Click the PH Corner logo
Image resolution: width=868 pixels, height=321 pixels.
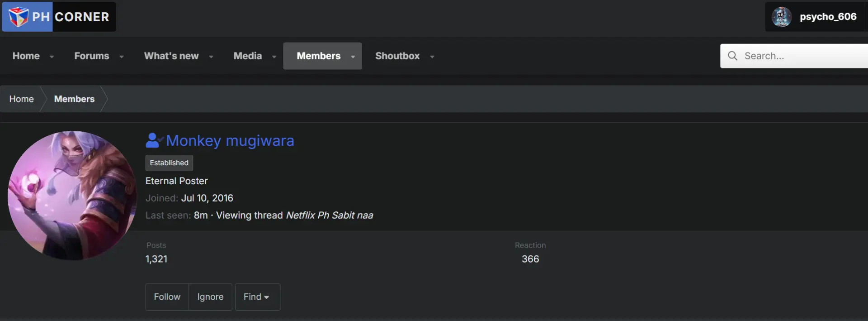[x=59, y=17]
